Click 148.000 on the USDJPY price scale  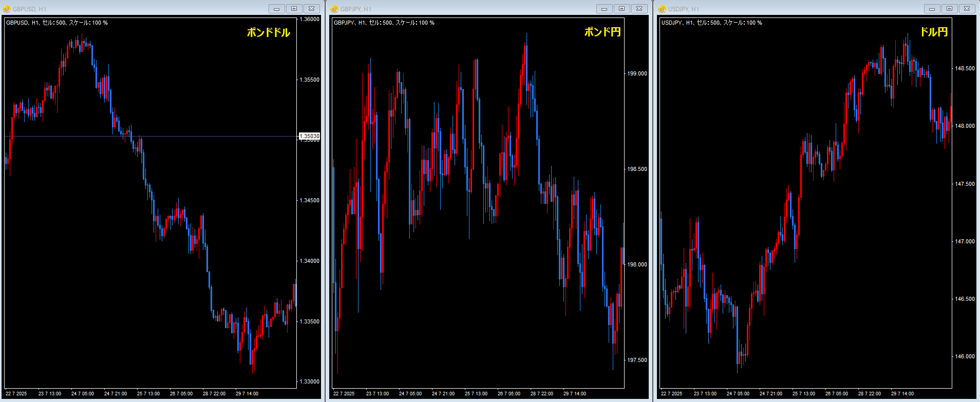pyautogui.click(x=965, y=126)
